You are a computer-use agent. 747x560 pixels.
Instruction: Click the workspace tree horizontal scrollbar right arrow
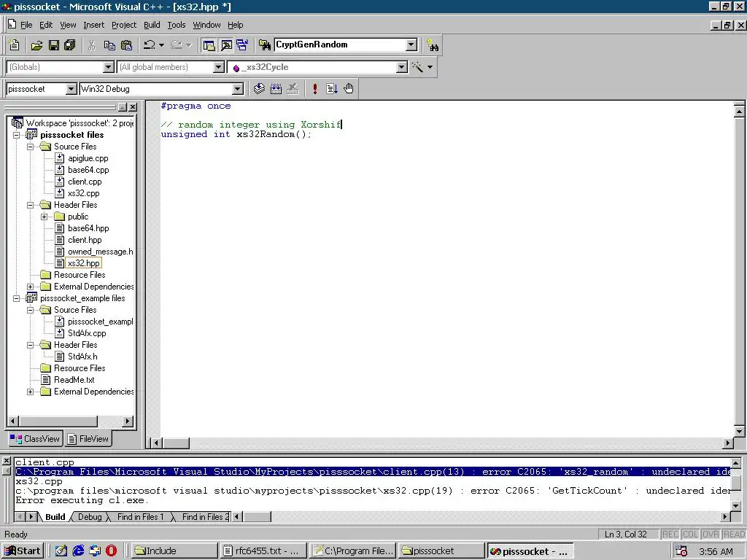(x=127, y=421)
